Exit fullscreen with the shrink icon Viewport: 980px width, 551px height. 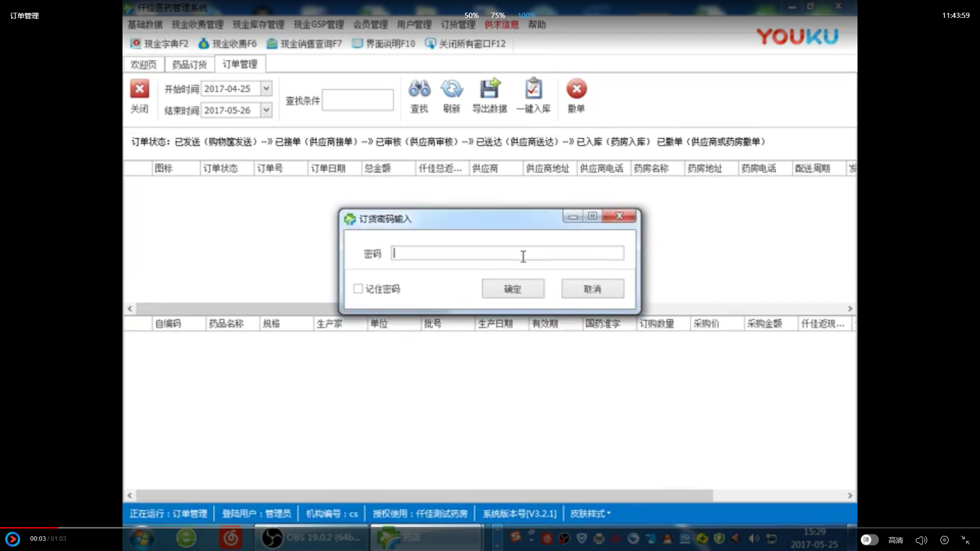click(966, 540)
